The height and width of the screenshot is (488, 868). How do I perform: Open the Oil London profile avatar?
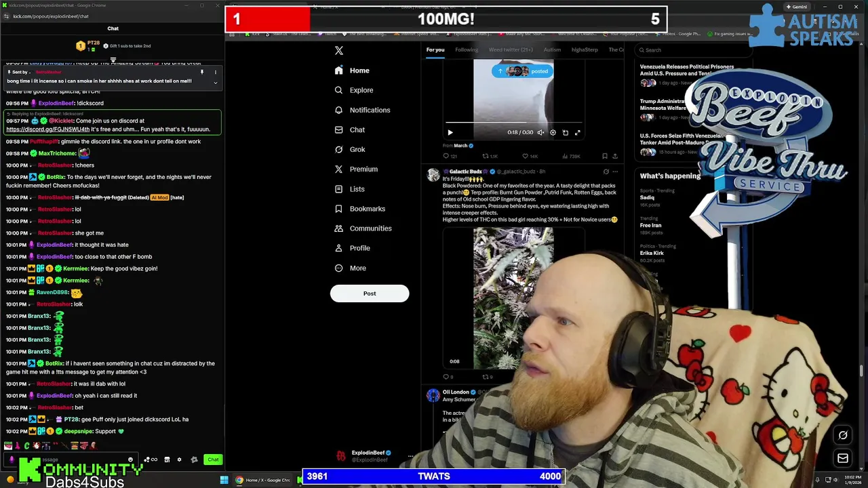[x=433, y=396]
